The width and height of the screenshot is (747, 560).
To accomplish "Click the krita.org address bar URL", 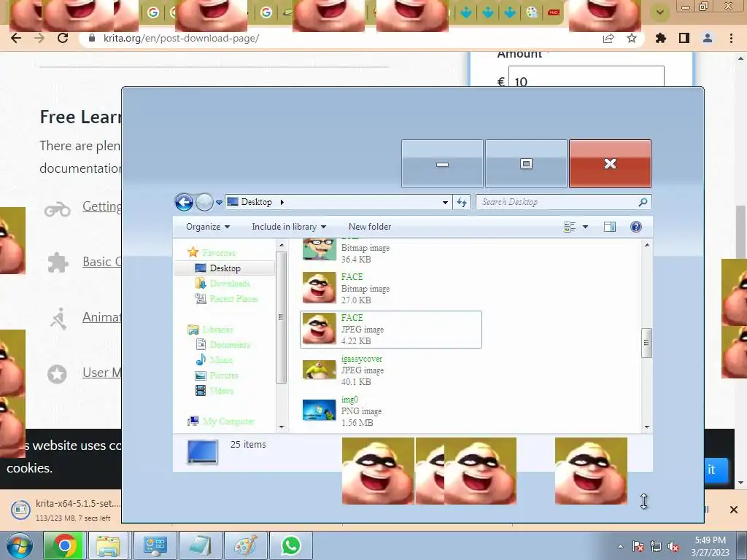I will click(x=181, y=38).
